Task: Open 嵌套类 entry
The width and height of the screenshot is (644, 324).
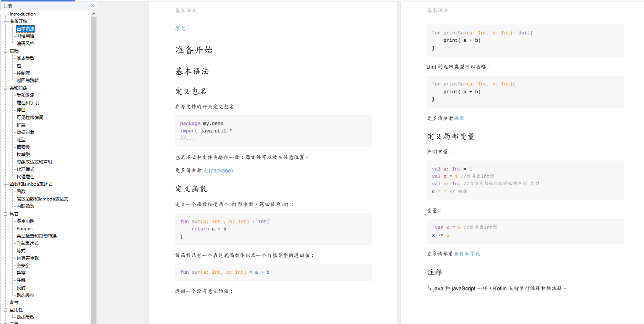Action: tap(23, 147)
